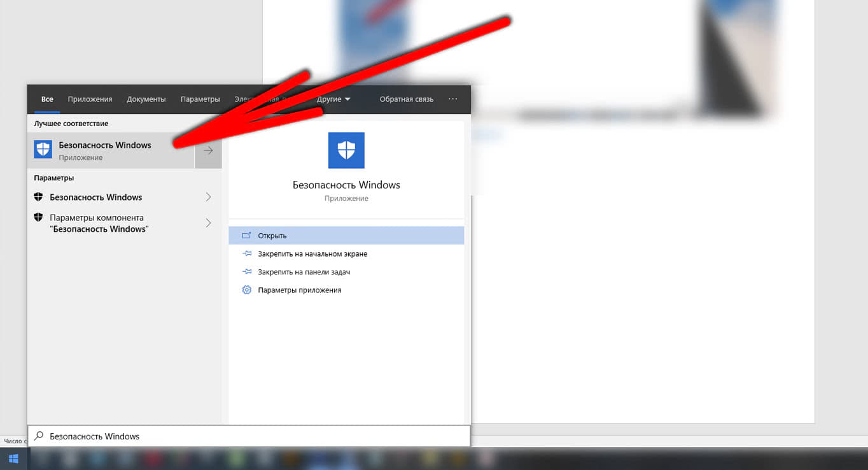Click the pin icon for "Закрепить на панели задач"
Screen dimensions: 868x470
[247, 272]
